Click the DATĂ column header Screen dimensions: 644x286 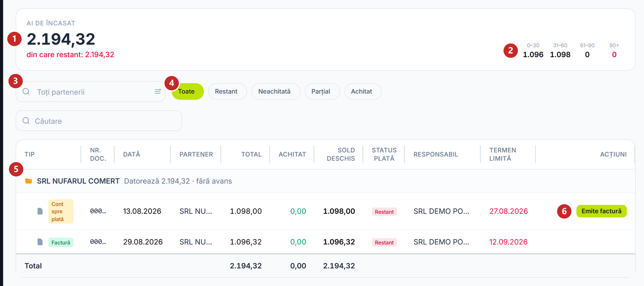coord(131,154)
